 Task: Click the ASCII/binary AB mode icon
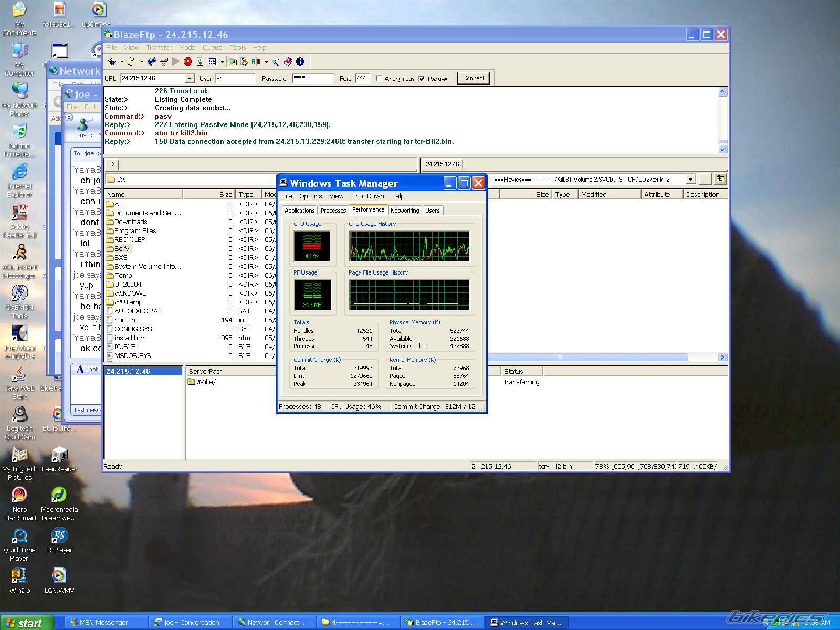click(x=256, y=61)
